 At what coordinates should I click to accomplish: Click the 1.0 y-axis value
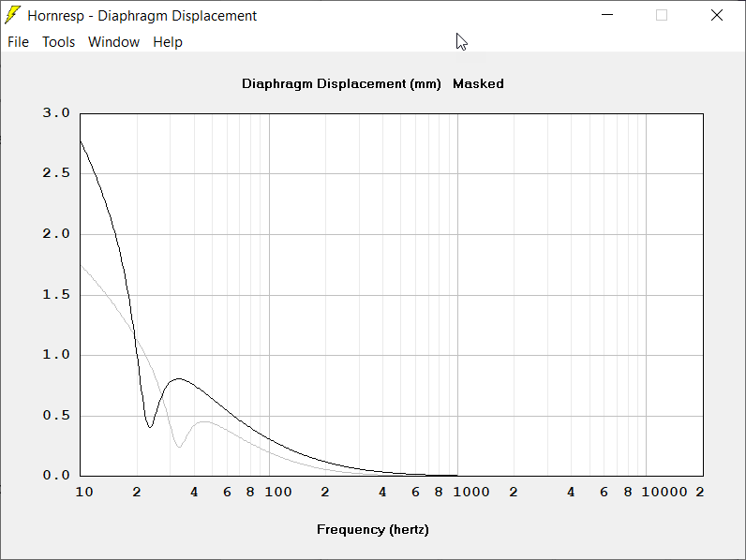pos(56,355)
